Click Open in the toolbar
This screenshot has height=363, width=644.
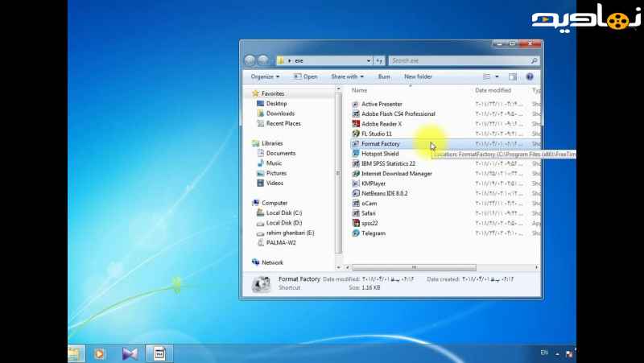point(306,76)
